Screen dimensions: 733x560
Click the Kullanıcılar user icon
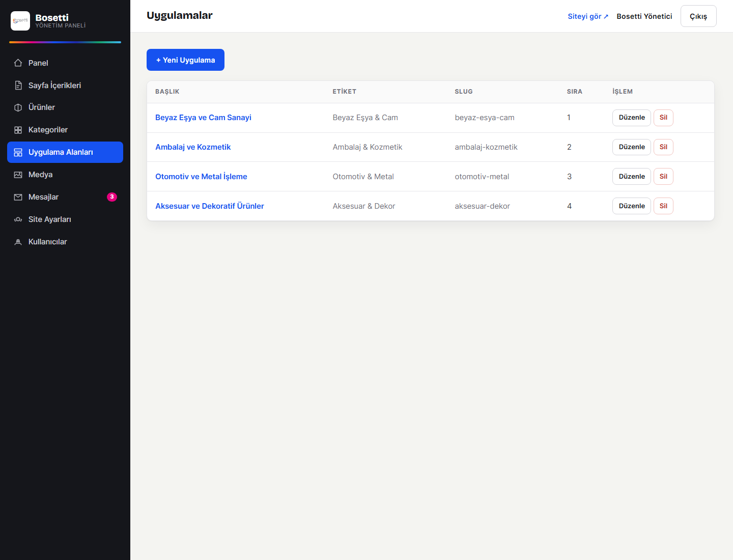[18, 242]
